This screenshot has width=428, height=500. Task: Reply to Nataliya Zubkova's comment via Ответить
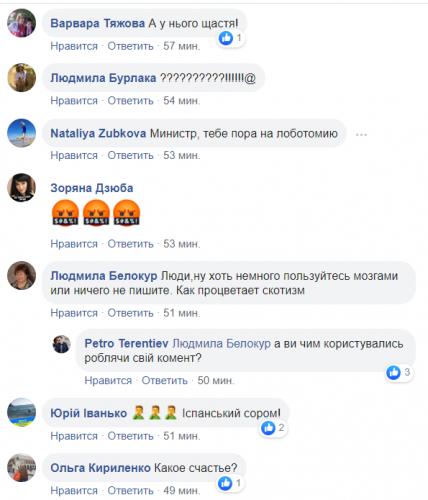click(130, 155)
